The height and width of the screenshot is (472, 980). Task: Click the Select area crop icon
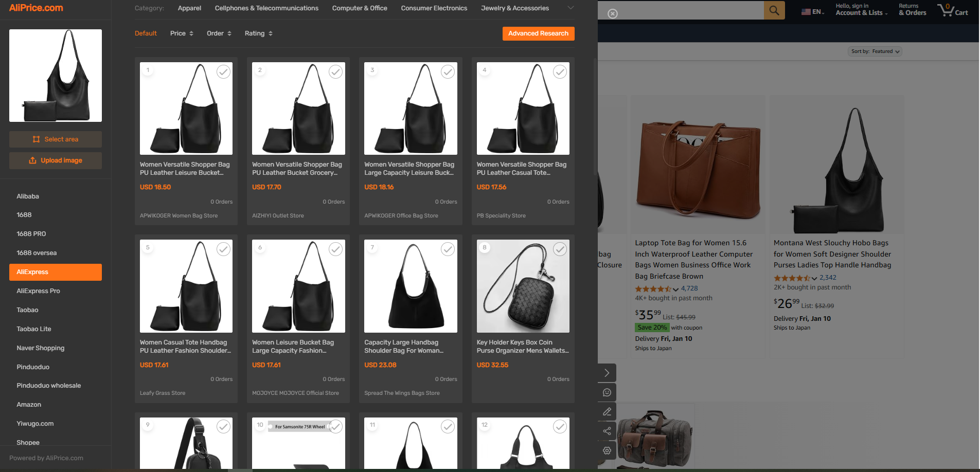(36, 139)
